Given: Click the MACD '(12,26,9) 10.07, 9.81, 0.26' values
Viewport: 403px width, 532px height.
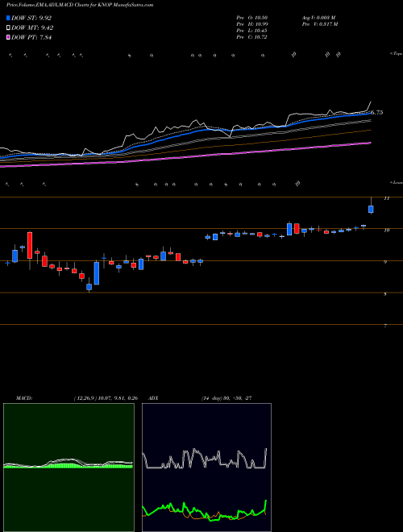Looking at the screenshot, I should coord(106,398).
